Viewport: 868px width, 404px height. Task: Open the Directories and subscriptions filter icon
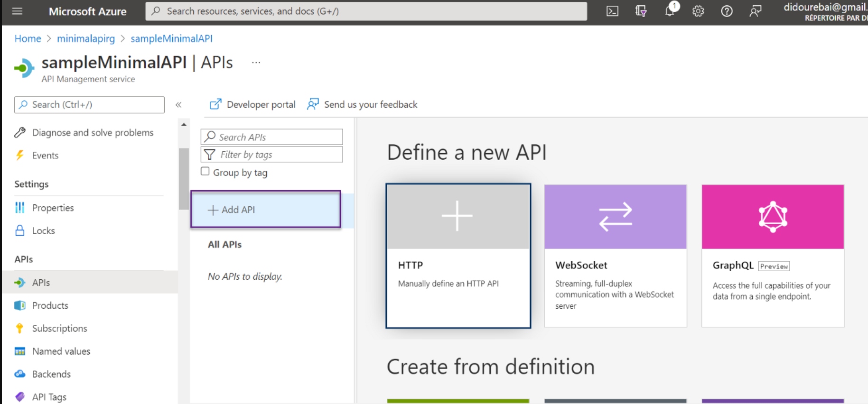641,11
